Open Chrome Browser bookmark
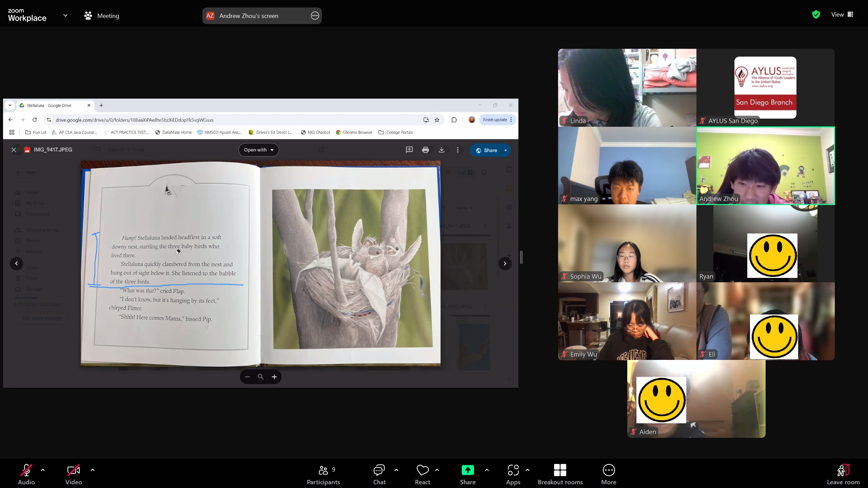Viewport: 868px width, 488px height. click(354, 133)
